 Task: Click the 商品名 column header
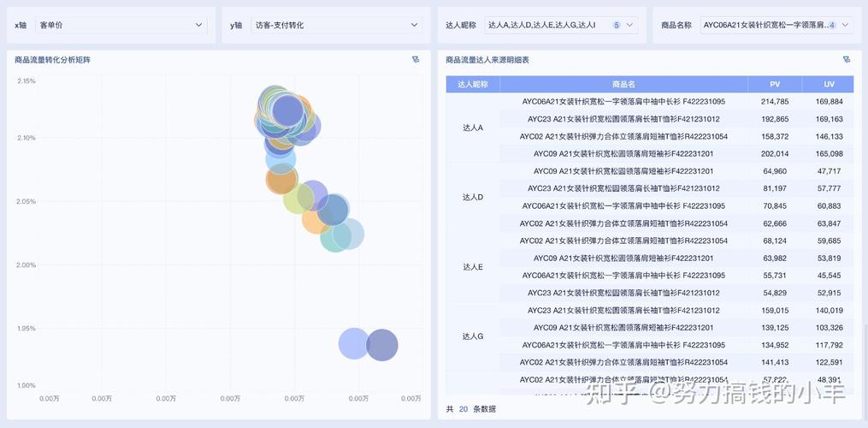pos(623,85)
